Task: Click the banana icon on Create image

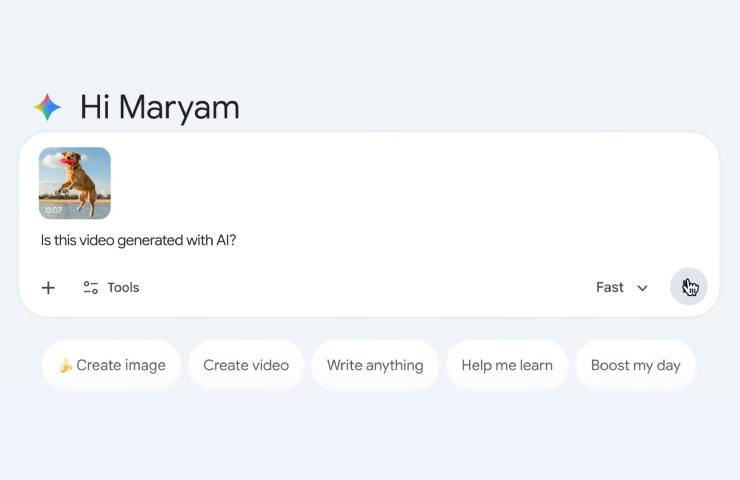Action: tap(65, 365)
